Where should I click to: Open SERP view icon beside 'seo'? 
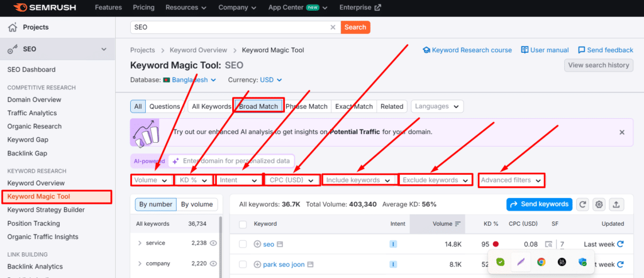(x=280, y=244)
